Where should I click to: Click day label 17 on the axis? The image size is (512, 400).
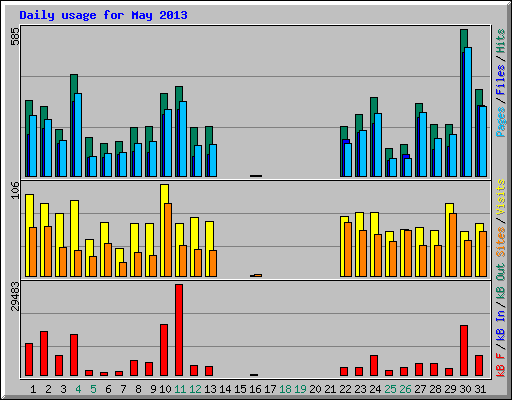tap(270, 389)
